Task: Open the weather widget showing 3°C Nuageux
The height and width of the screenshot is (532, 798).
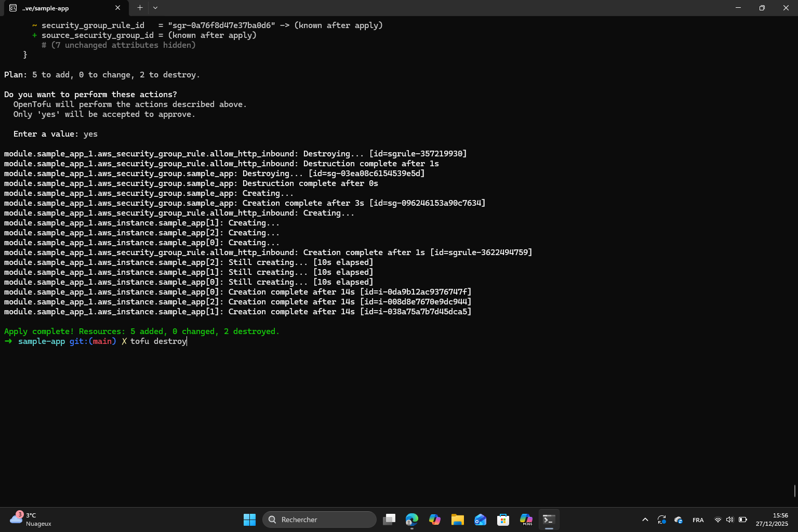Action: [x=29, y=519]
